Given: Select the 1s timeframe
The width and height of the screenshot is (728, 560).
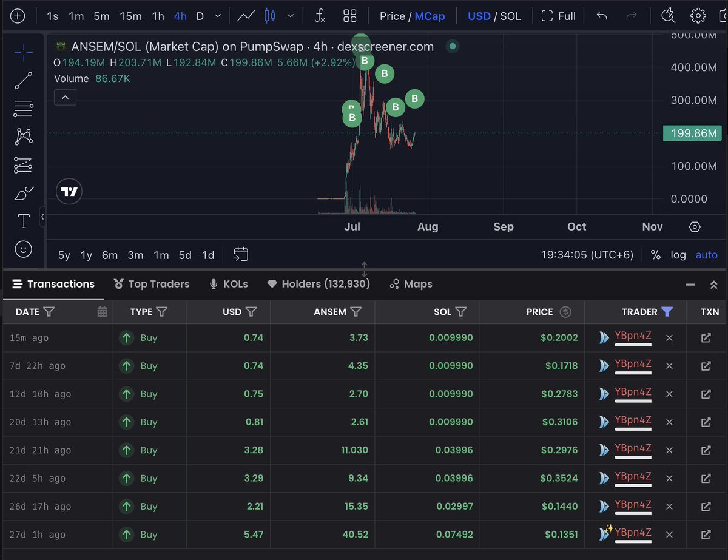Looking at the screenshot, I should (x=53, y=16).
